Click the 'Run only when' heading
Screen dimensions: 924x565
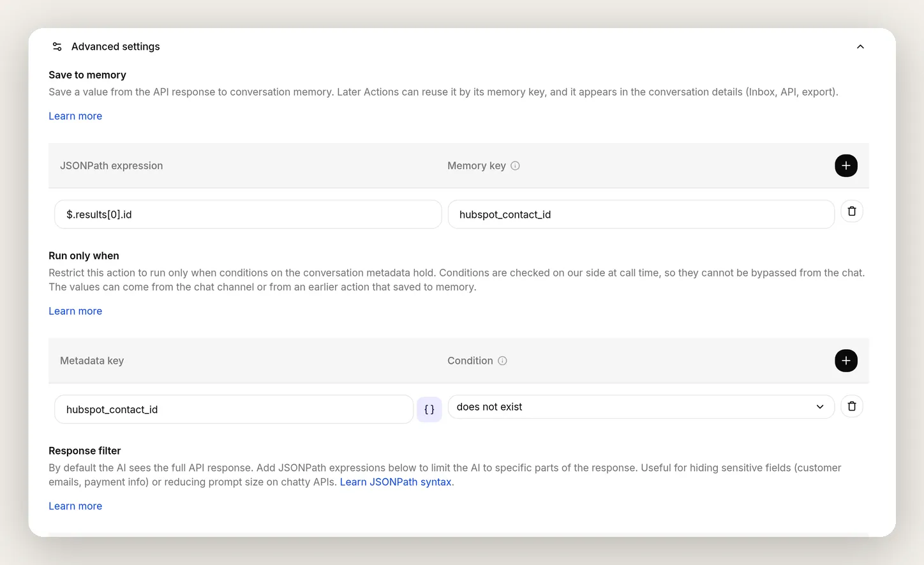tap(84, 256)
